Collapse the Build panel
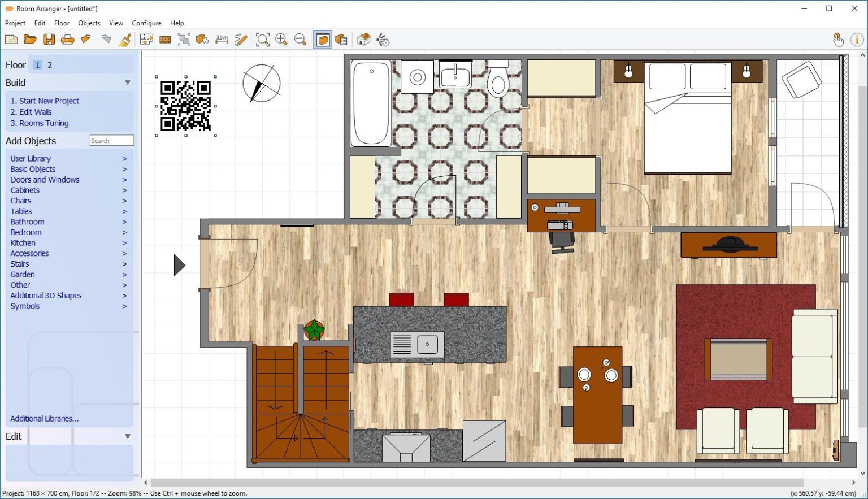 tap(128, 83)
